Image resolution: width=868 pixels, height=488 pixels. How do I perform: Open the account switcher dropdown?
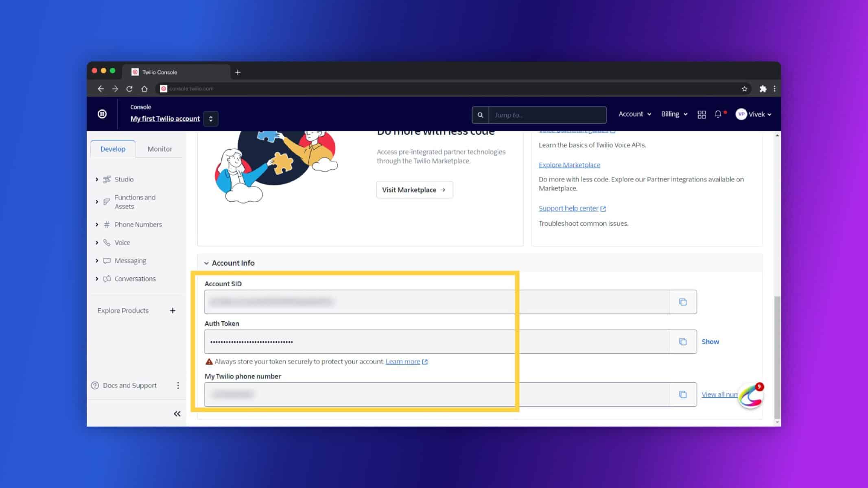coord(211,119)
